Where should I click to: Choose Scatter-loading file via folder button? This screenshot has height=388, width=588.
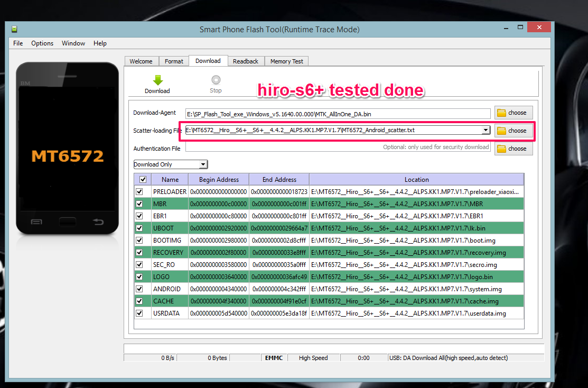coord(513,131)
